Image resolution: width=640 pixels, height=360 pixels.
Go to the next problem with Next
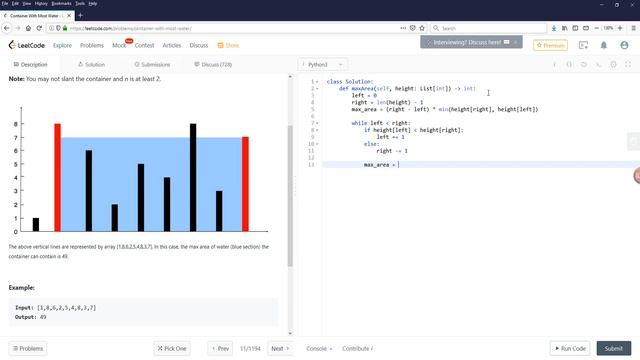coord(280,349)
